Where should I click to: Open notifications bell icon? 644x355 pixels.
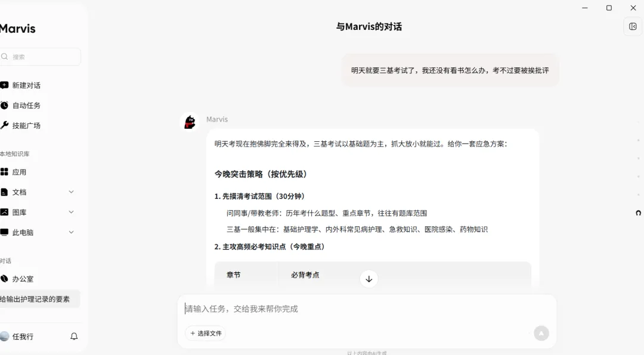coord(74,337)
